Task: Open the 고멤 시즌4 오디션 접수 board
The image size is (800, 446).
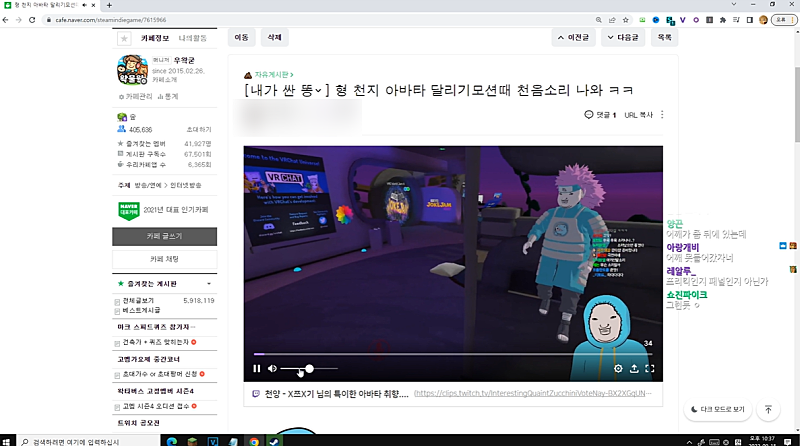Action: pyautogui.click(x=156, y=407)
